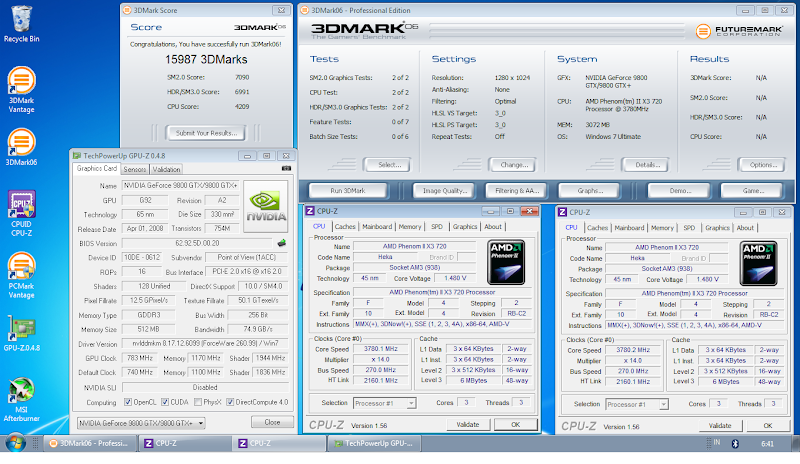Screen dimensions: 800x464
Task: Click the GPU-Z screenshot camera icon
Action: (286, 168)
